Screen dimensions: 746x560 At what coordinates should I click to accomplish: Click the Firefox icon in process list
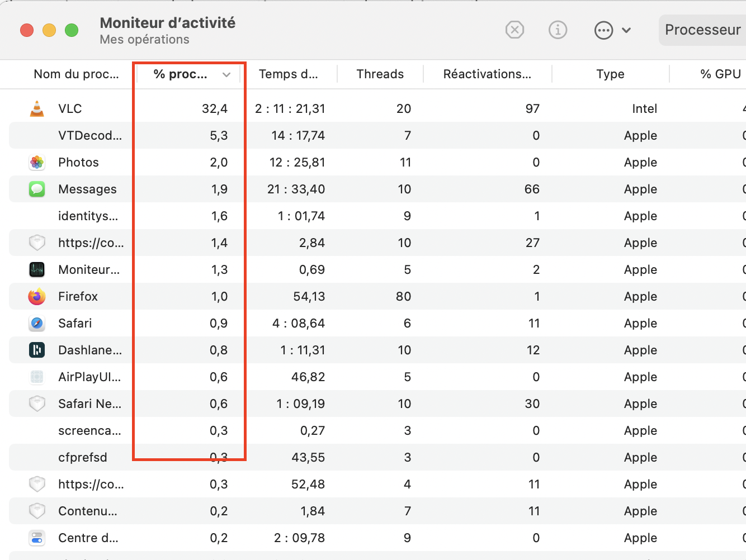37,296
